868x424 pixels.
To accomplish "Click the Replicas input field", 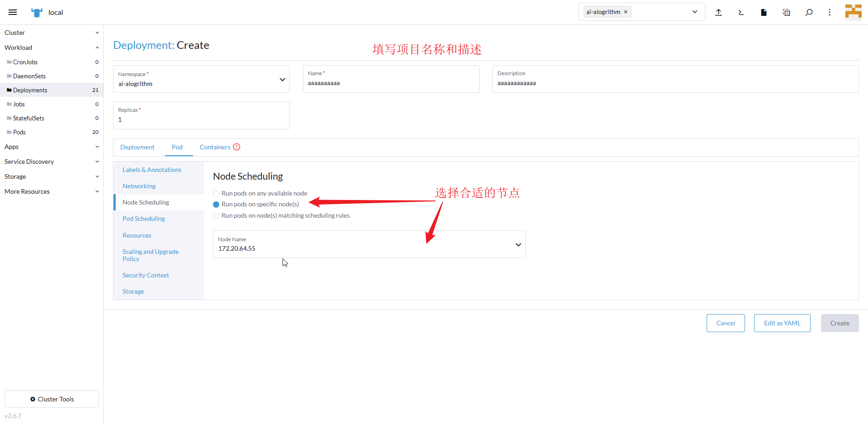I will click(201, 115).
